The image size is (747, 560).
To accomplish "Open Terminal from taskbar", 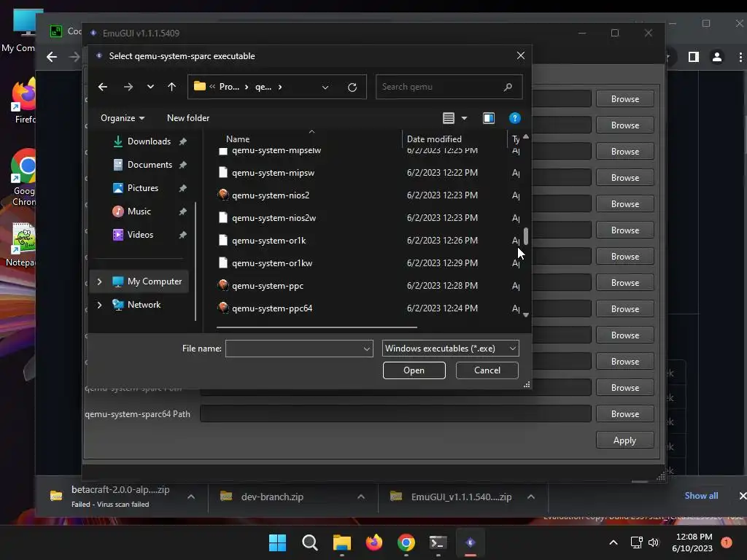I will pos(438,542).
